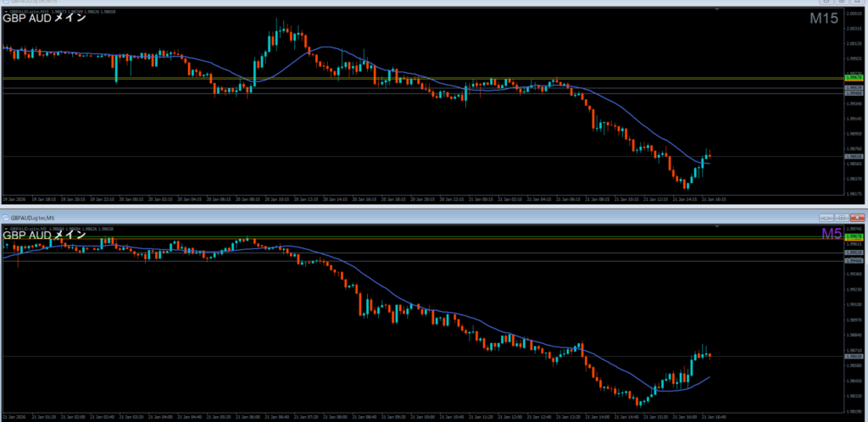Minimize the GBPAUD M5 chart window
Screen dimensions: 868x422
click(827, 218)
